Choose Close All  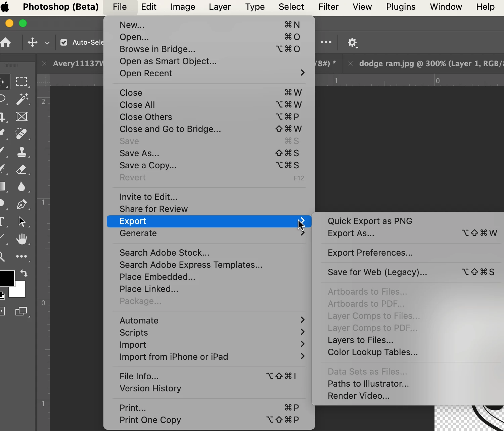click(209, 105)
